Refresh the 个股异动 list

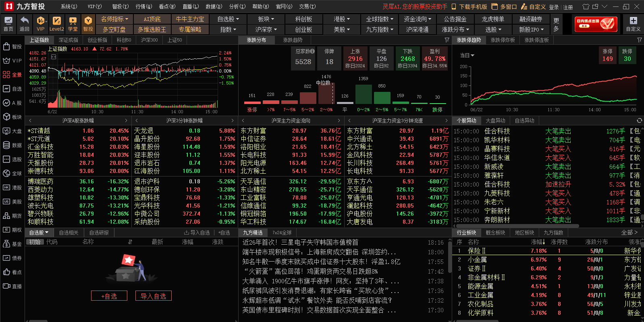pos(639,120)
